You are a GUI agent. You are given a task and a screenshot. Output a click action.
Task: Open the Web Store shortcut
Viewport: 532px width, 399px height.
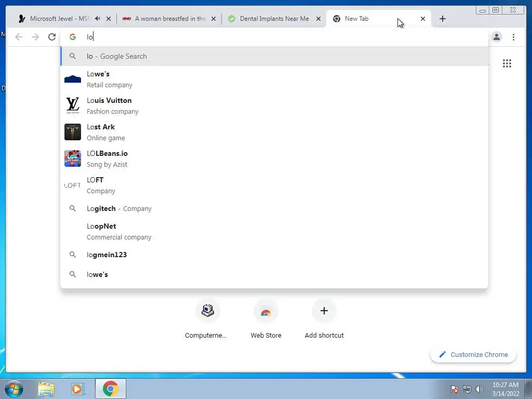[266, 319]
